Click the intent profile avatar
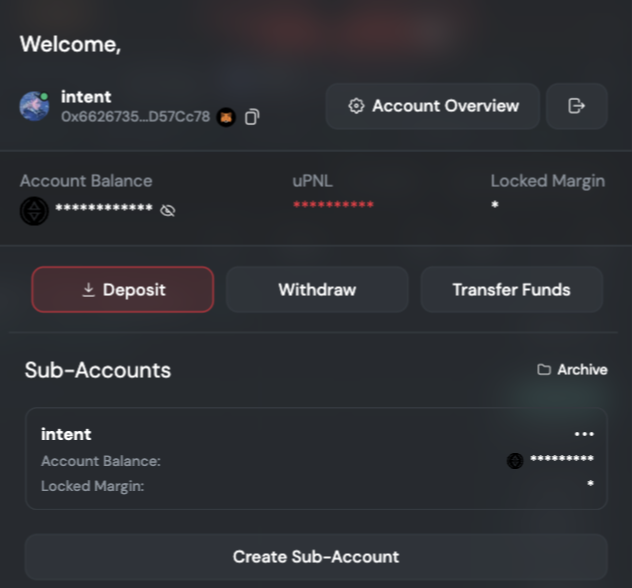Viewport: 632px width, 588px height. tap(35, 106)
